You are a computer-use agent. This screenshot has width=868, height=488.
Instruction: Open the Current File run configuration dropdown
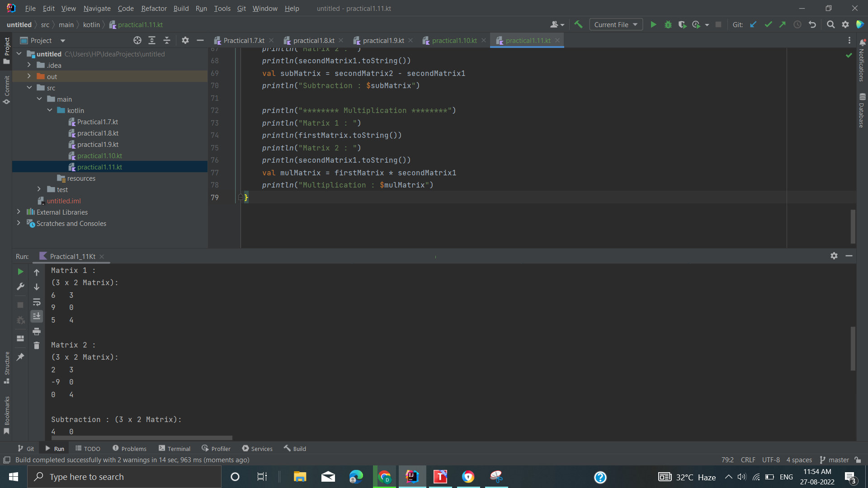pos(616,24)
